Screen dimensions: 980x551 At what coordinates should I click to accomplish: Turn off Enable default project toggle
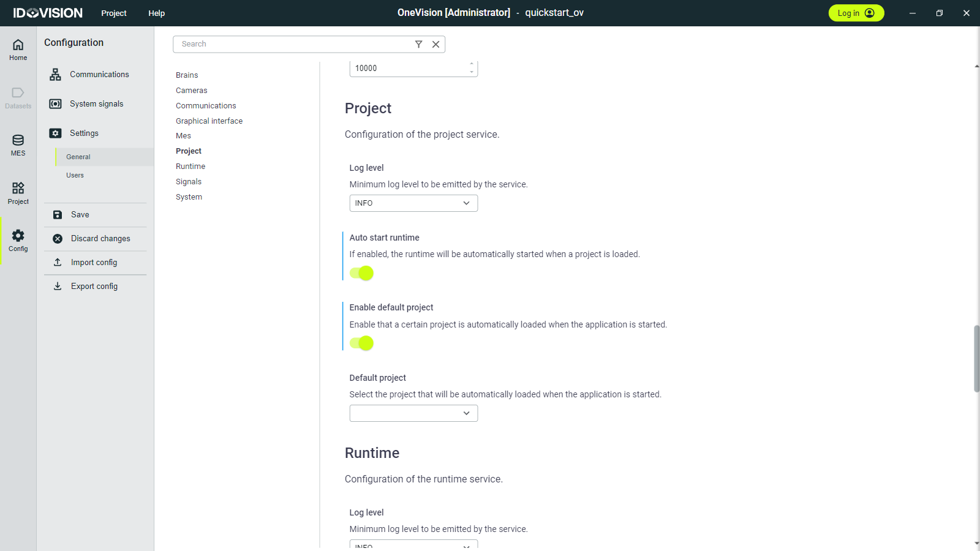[x=362, y=343]
